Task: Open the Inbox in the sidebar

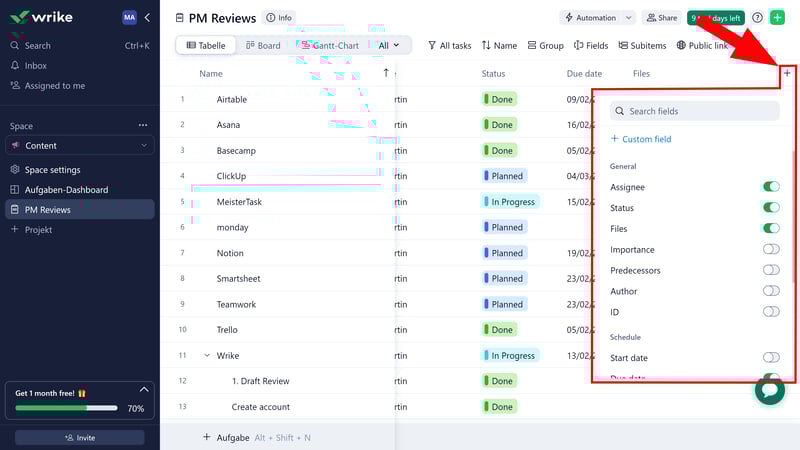Action: [x=36, y=65]
